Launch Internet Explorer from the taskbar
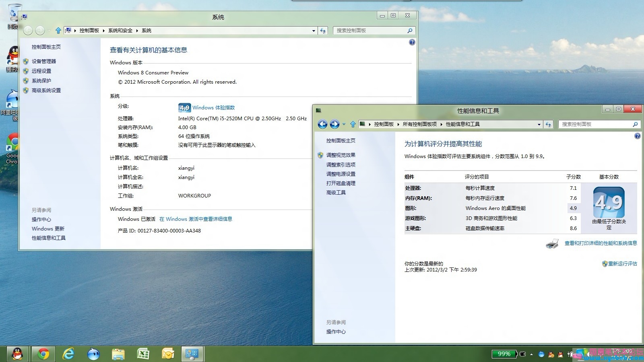Image resolution: width=644 pixels, height=362 pixels. coord(68,354)
